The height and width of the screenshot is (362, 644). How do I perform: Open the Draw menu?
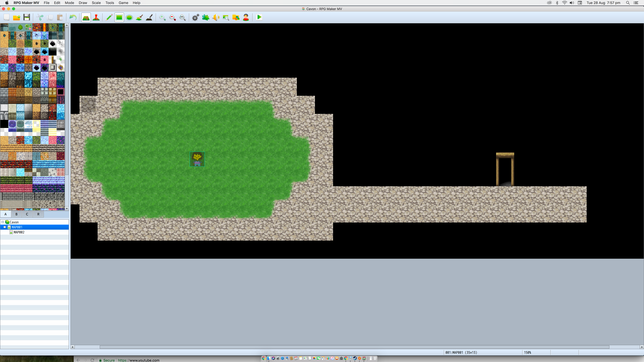click(83, 3)
